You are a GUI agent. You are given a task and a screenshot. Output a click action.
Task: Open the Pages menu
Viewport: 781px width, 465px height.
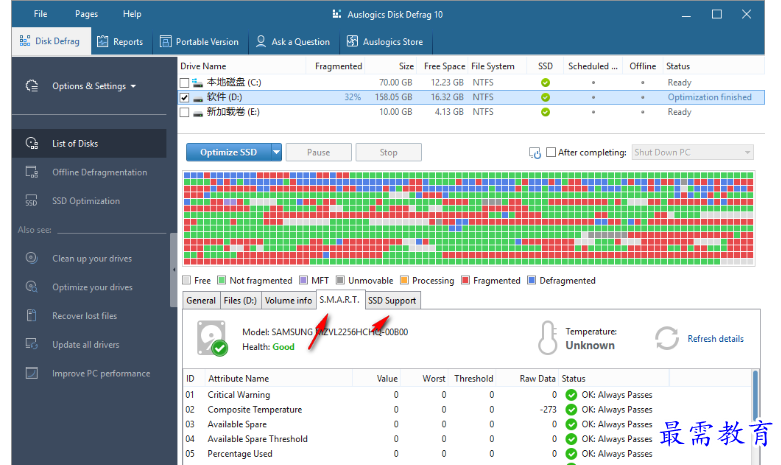tap(86, 14)
